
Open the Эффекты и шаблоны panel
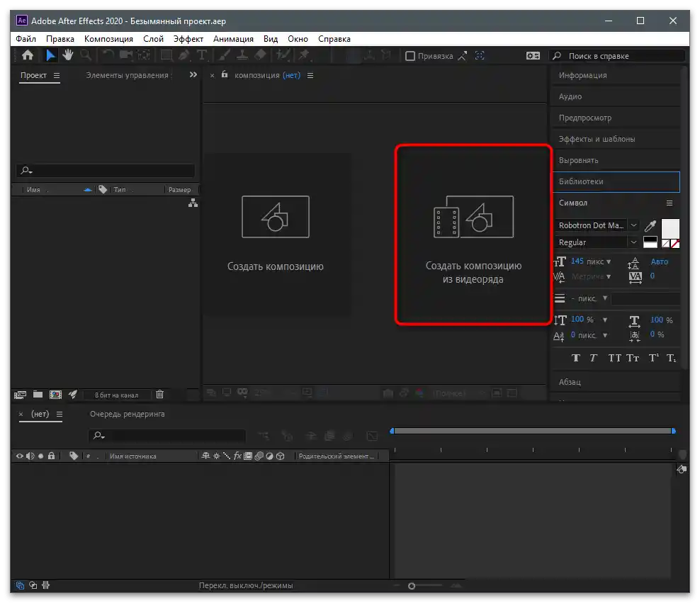[597, 140]
